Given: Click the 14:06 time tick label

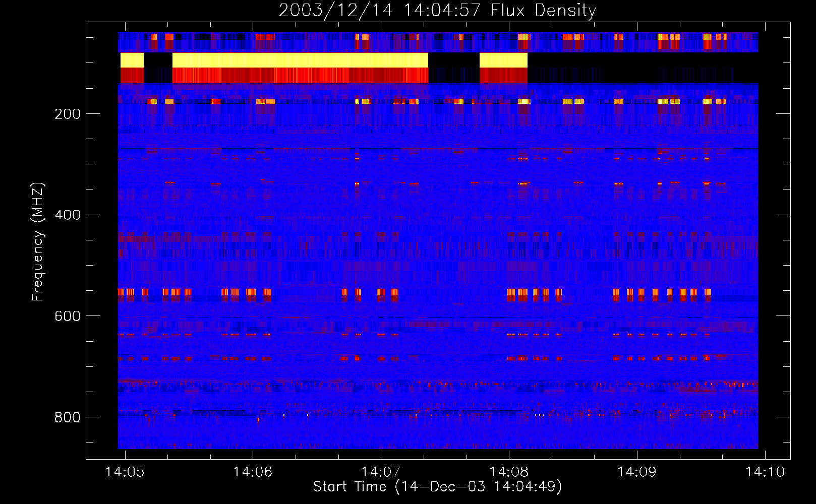Looking at the screenshot, I should coord(253,472).
